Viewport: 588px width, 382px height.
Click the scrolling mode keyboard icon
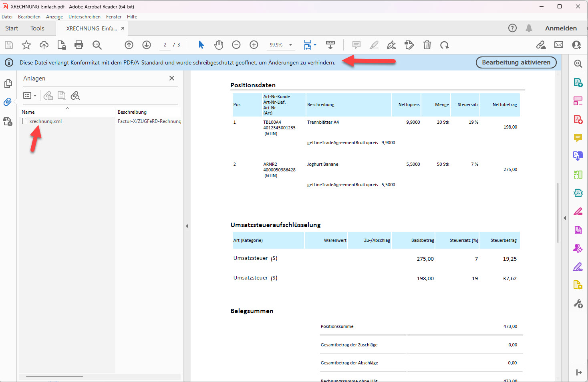pos(330,45)
